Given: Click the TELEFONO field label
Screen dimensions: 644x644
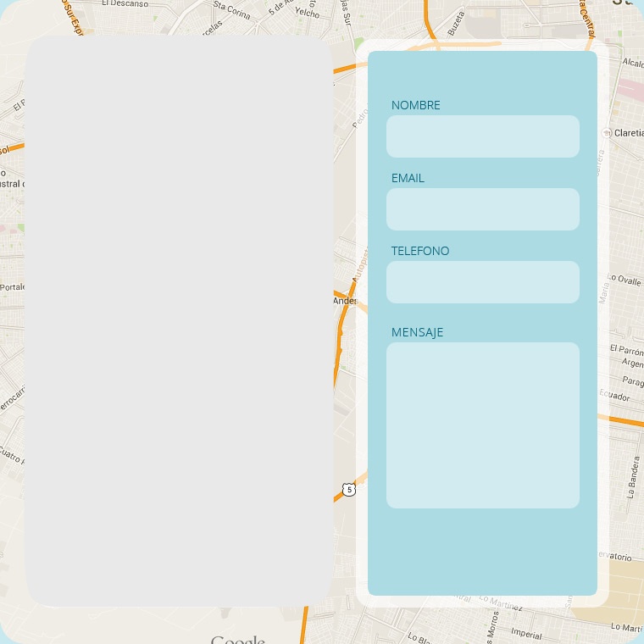Looking at the screenshot, I should click(420, 251).
